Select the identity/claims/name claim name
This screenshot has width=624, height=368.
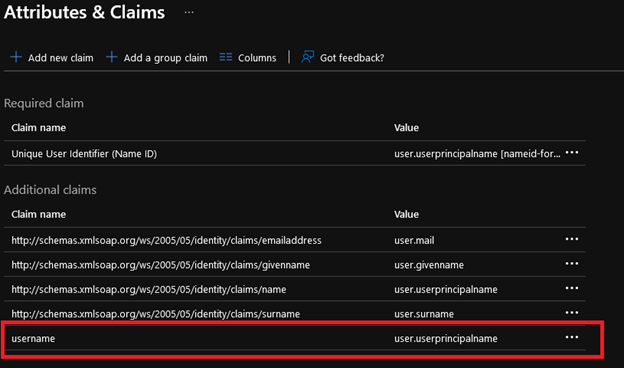coord(148,289)
